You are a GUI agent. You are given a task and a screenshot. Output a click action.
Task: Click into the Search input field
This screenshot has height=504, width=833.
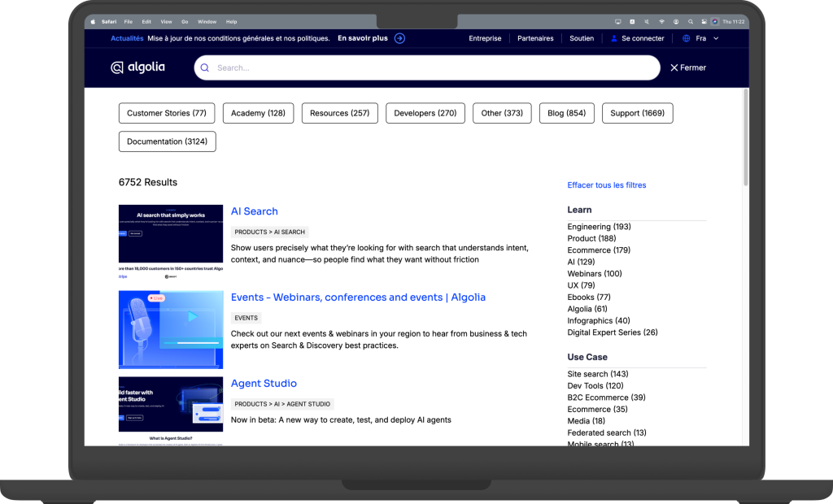click(x=431, y=68)
